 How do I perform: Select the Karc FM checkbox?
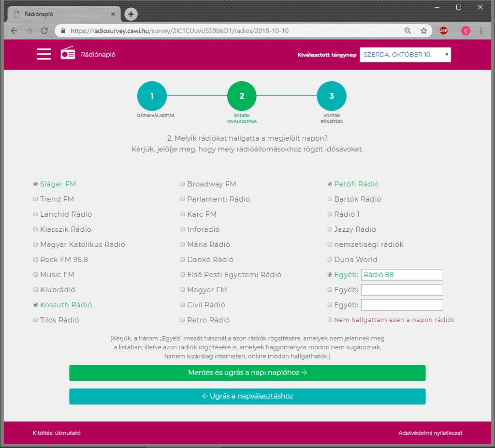click(183, 214)
